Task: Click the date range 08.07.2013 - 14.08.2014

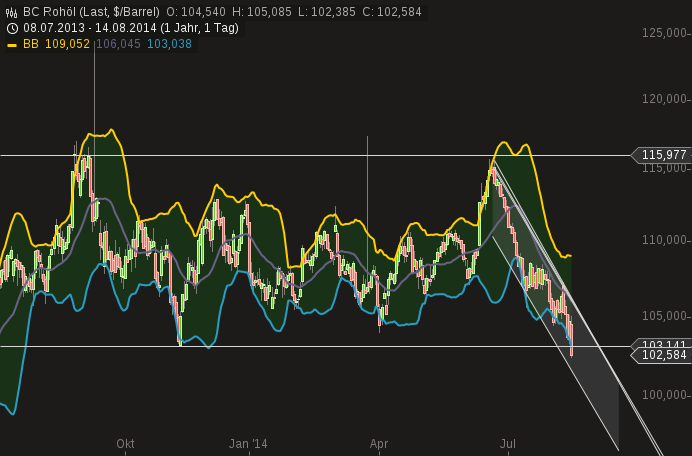Action: pos(90,28)
